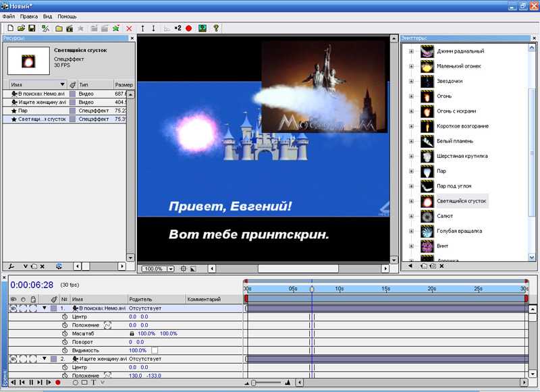Expand the Светящийся сгусток emitter node

[x=411, y=201]
